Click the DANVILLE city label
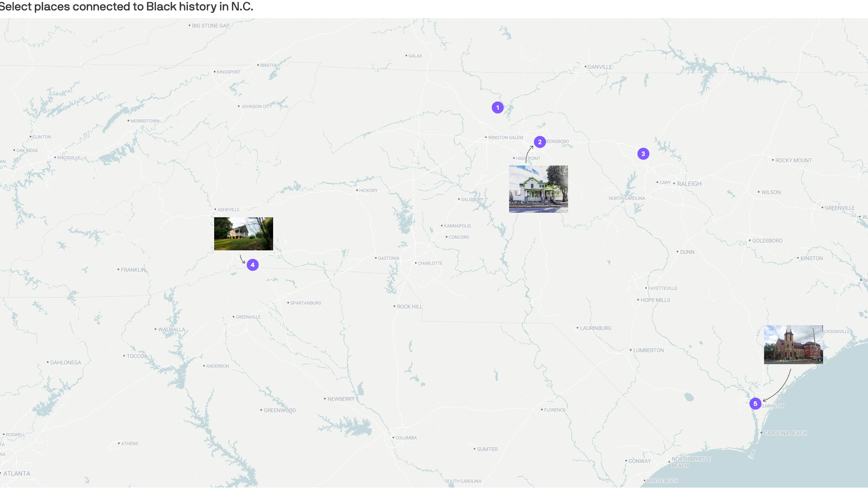This screenshot has width=868, height=488. 600,67
